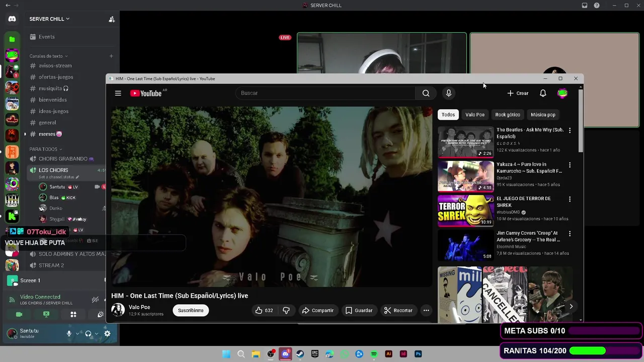Click YouTube window vertical scrollbar
644x362 pixels.
click(581, 121)
